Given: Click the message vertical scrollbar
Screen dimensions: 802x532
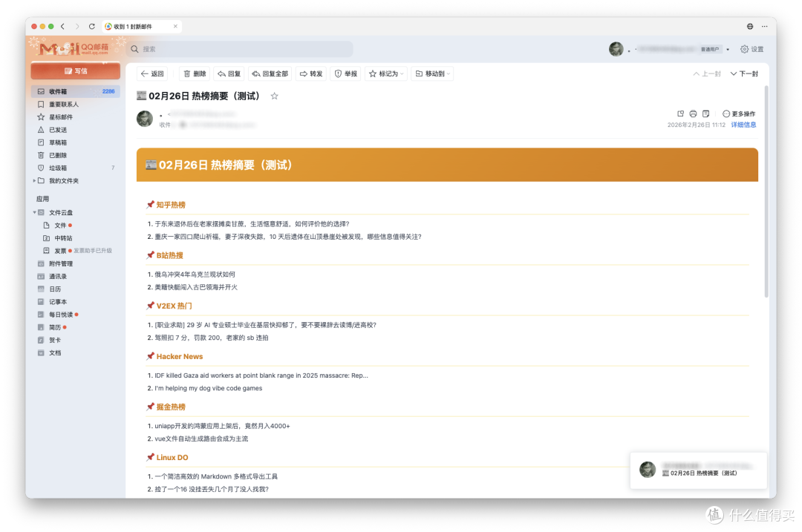Looking at the screenshot, I should pyautogui.click(x=766, y=192).
